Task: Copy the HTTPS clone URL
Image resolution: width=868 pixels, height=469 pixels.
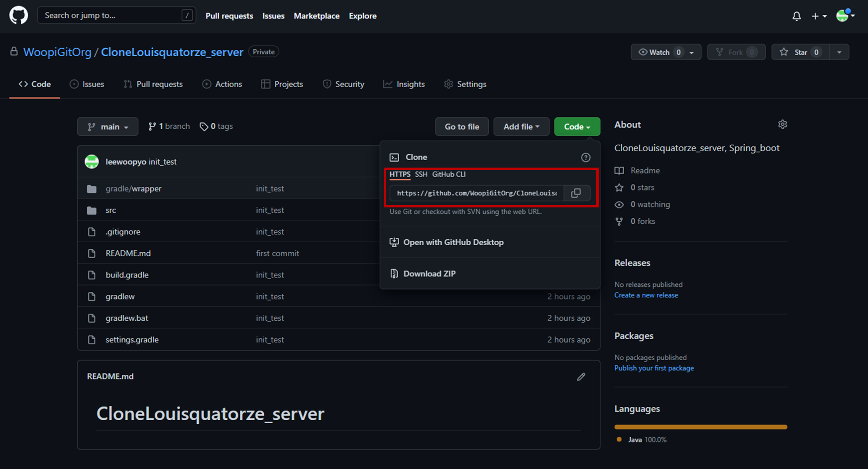Action: 576,193
